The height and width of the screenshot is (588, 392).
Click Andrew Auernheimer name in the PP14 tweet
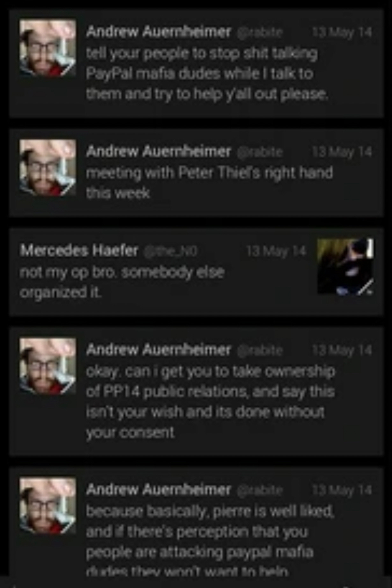[158, 350]
